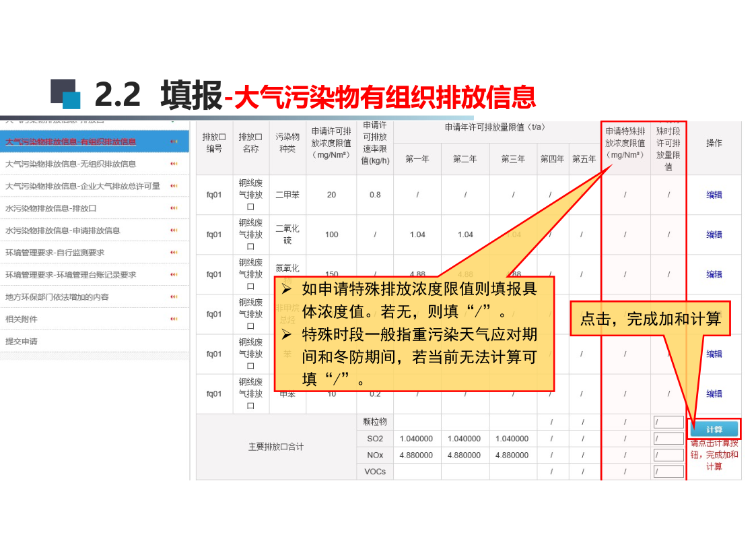The image size is (756, 535).
Task: Click first-year value 1.04 in 二氧化硫 row
Action: pos(417,235)
